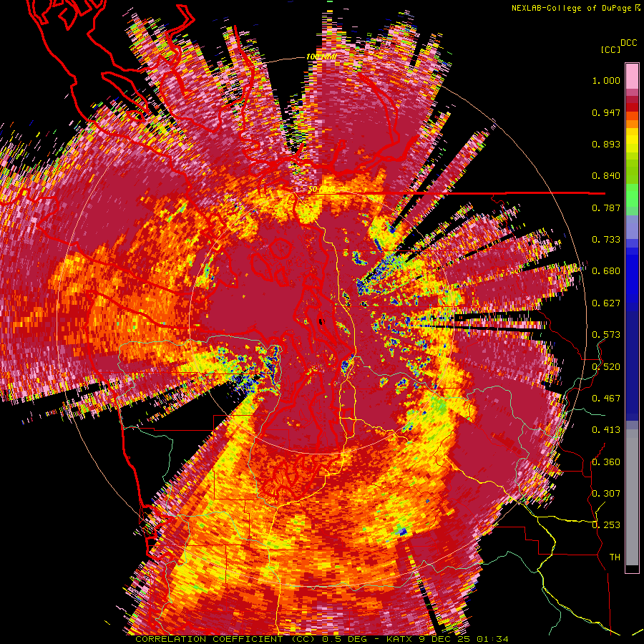Click the 1.000 legend value

(x=606, y=80)
